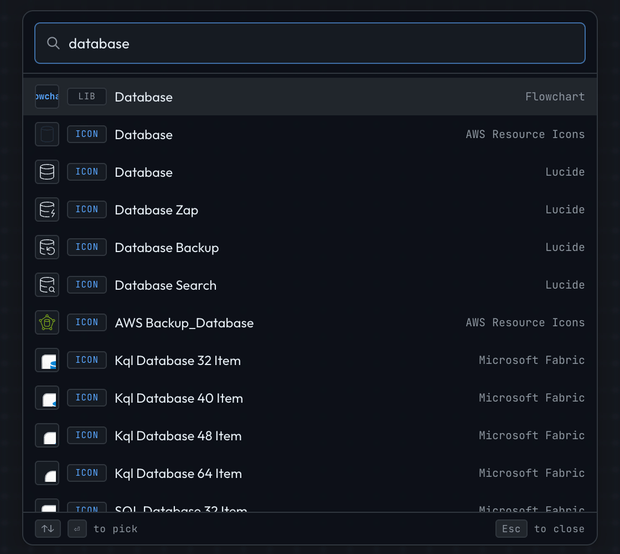Choose the AWS Resource Icons Database result

coord(310,134)
